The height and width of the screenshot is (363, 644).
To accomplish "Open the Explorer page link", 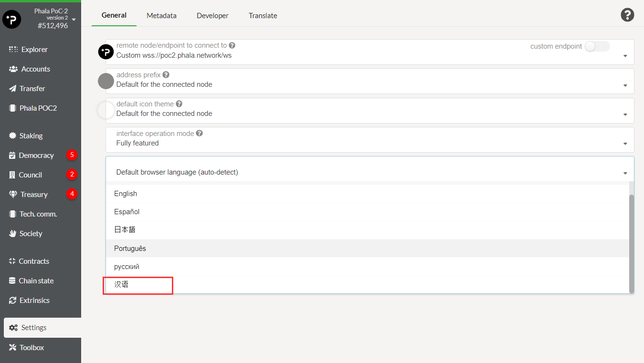I will [x=34, y=50].
